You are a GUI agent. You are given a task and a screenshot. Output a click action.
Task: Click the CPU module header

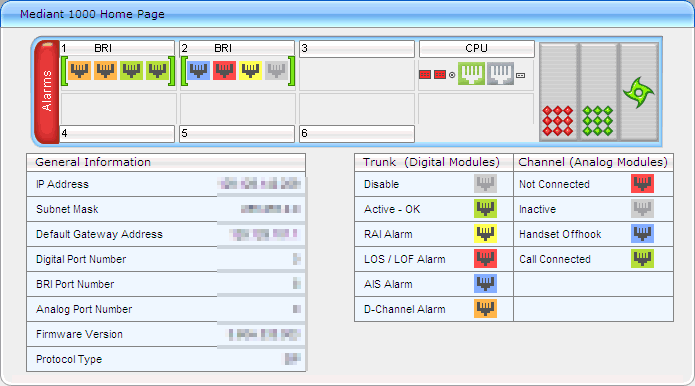(x=476, y=48)
